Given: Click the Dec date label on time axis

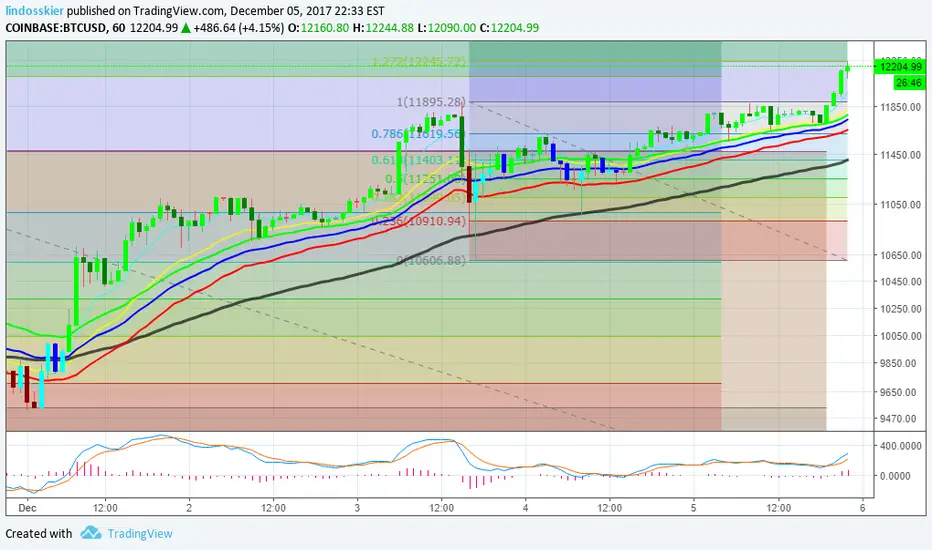Looking at the screenshot, I should point(27,508).
